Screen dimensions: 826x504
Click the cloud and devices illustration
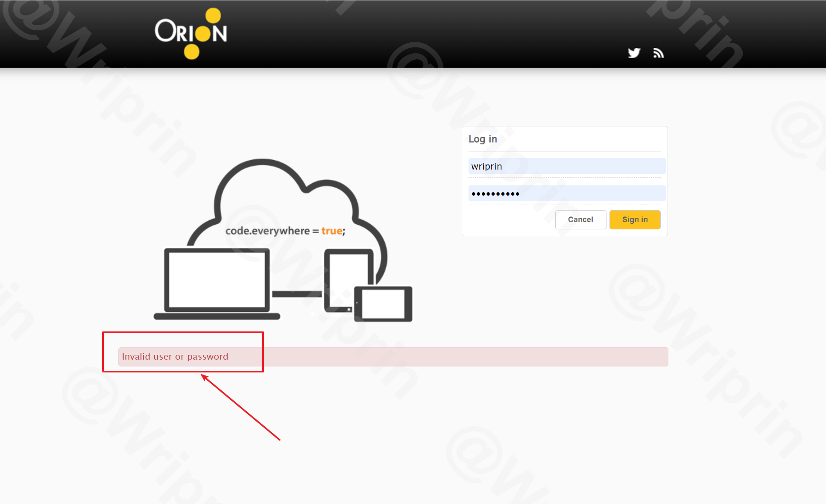pyautogui.click(x=283, y=240)
